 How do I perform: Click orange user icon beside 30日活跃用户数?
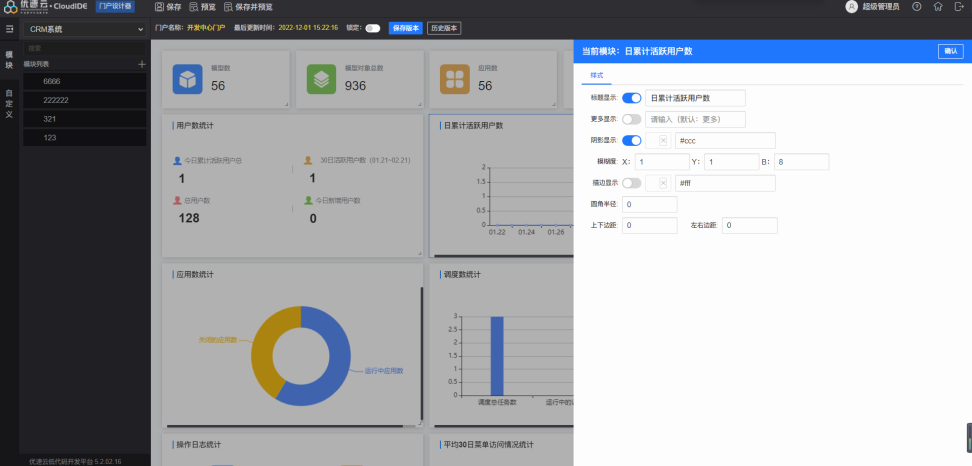coord(308,160)
